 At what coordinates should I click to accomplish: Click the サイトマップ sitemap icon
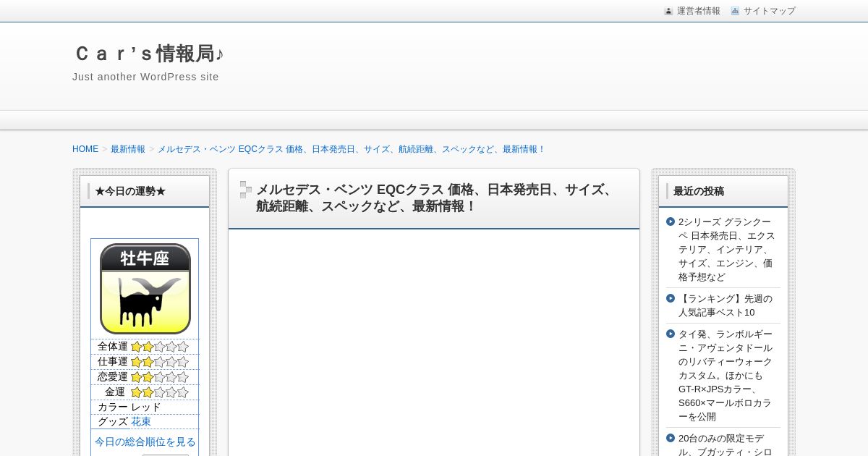click(x=735, y=11)
